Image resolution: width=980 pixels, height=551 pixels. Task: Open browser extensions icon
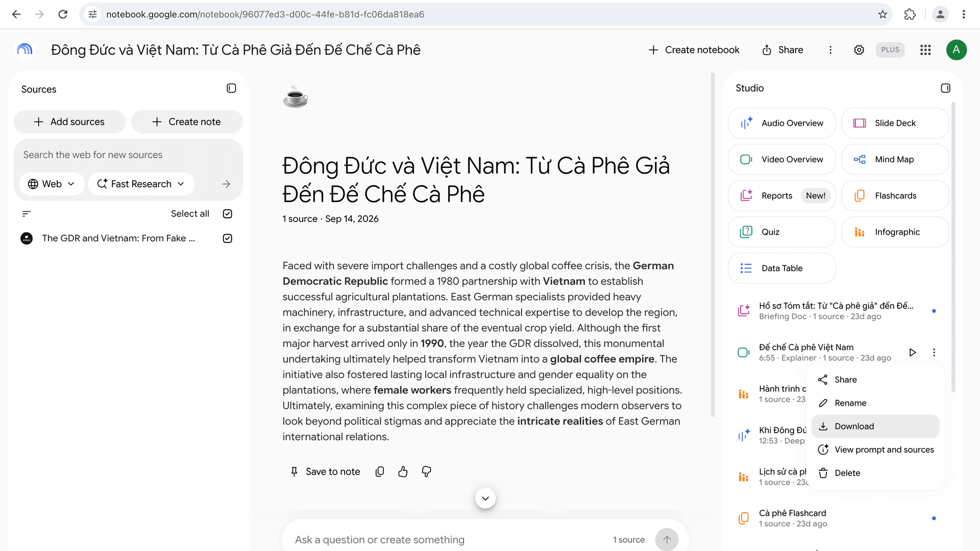pos(910,14)
